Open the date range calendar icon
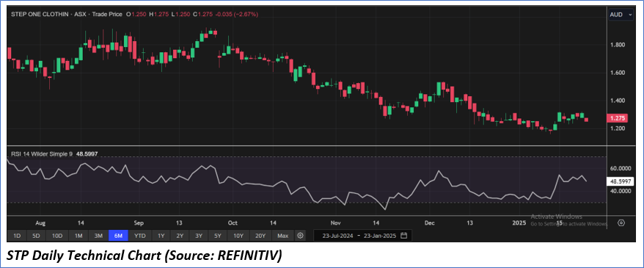This screenshot has width=644, height=268. [x=403, y=236]
